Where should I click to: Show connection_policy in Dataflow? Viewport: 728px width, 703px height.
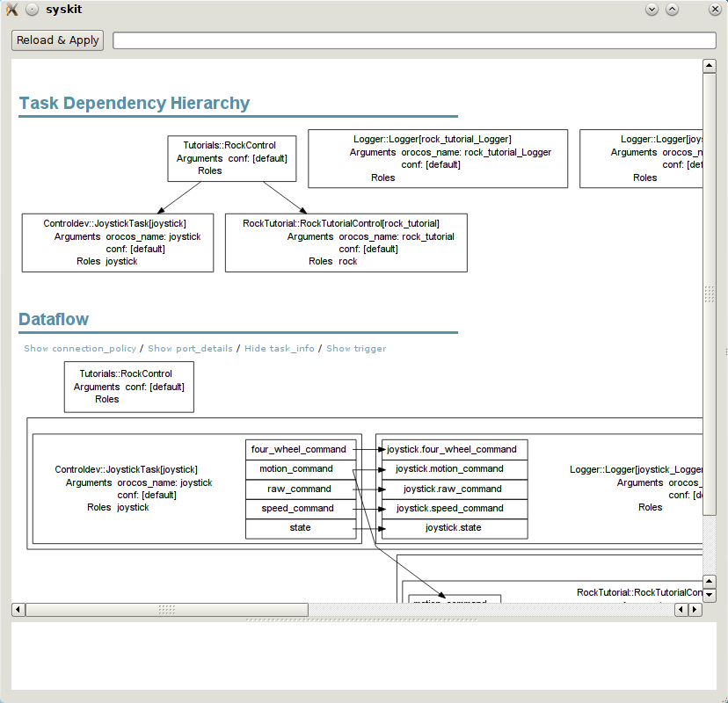click(x=80, y=349)
